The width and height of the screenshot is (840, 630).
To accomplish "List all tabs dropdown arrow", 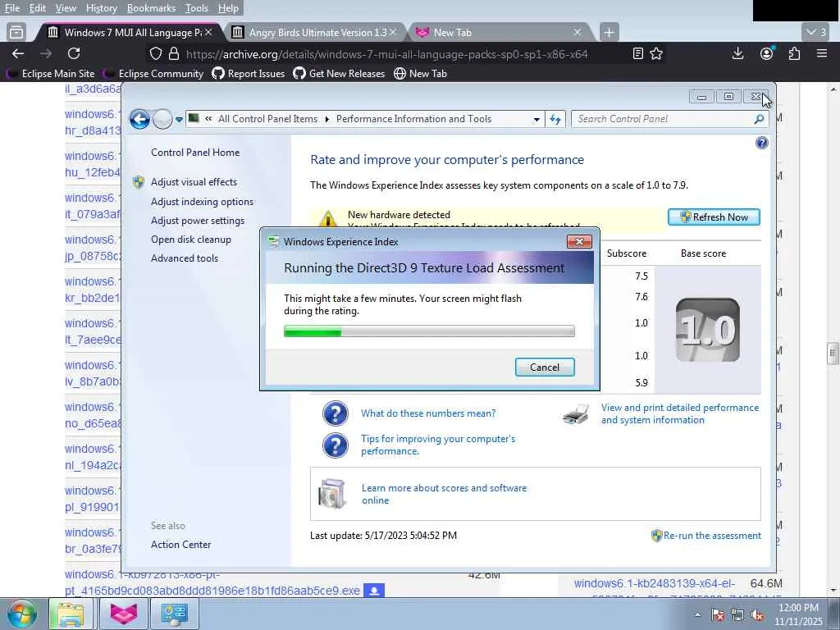I will point(816,32).
